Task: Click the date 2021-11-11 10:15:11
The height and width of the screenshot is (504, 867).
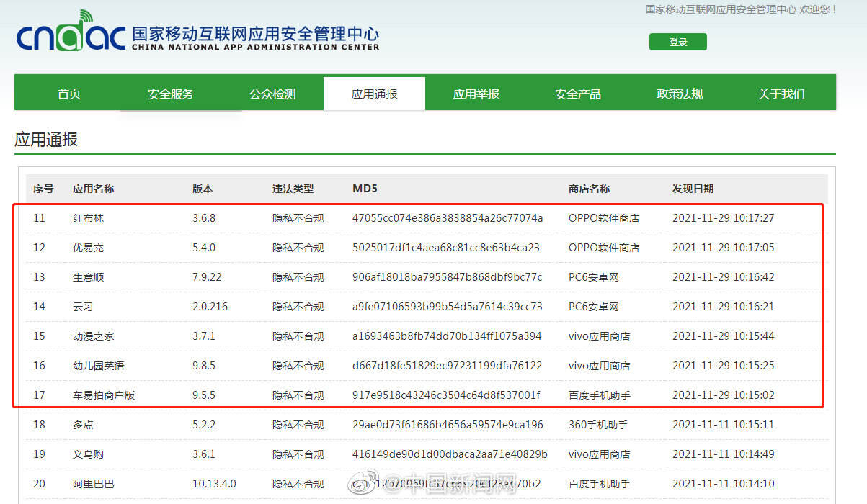Action: 724,425
